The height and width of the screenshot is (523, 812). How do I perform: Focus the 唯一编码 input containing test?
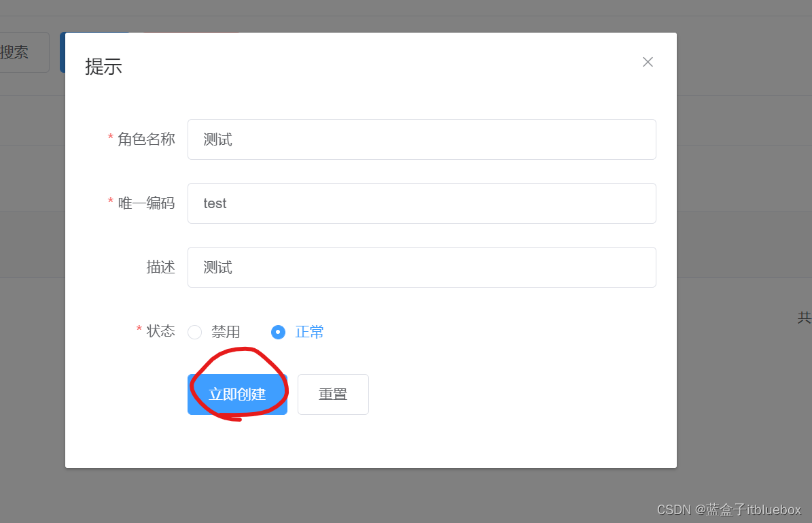pyautogui.click(x=421, y=203)
